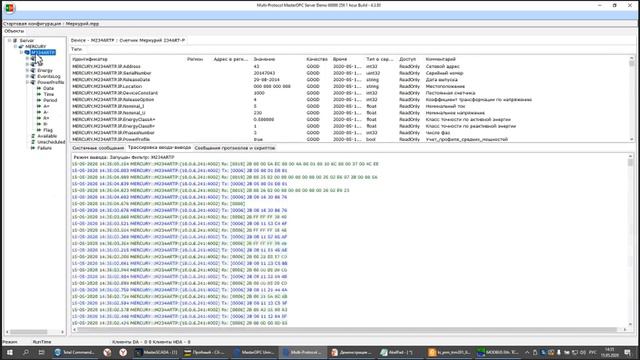This screenshot has width=640, height=360.
Task: Click the application logo icon in title bar
Action: (x=10, y=8)
